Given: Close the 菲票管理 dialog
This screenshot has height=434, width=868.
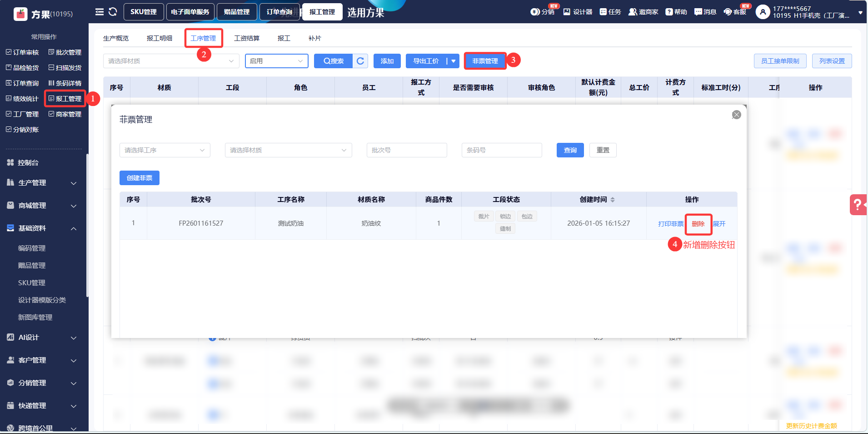Looking at the screenshot, I should pyautogui.click(x=736, y=115).
